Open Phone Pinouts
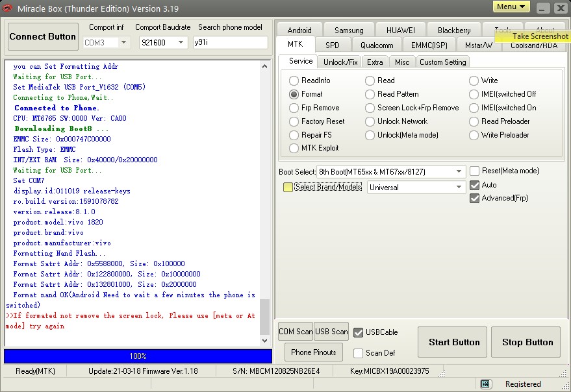Viewport: 571px width, 392px height. pos(314,352)
